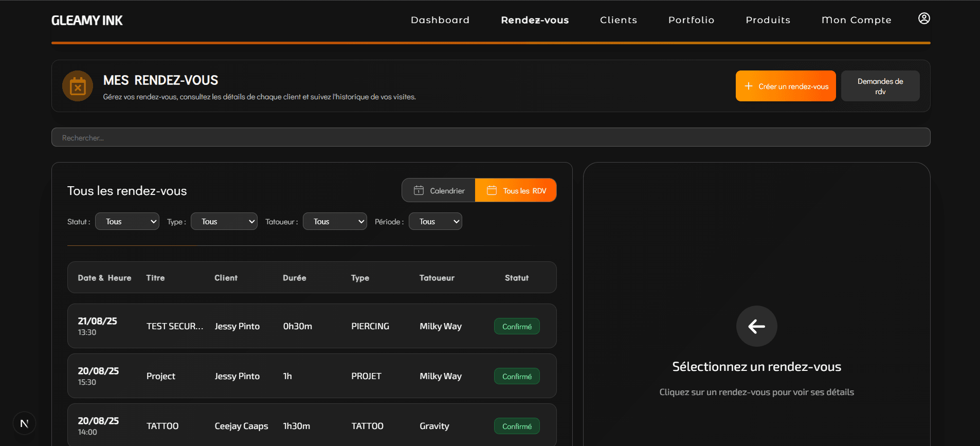Navigate to Portfolio
Screen dimensions: 980x446
[x=691, y=20]
